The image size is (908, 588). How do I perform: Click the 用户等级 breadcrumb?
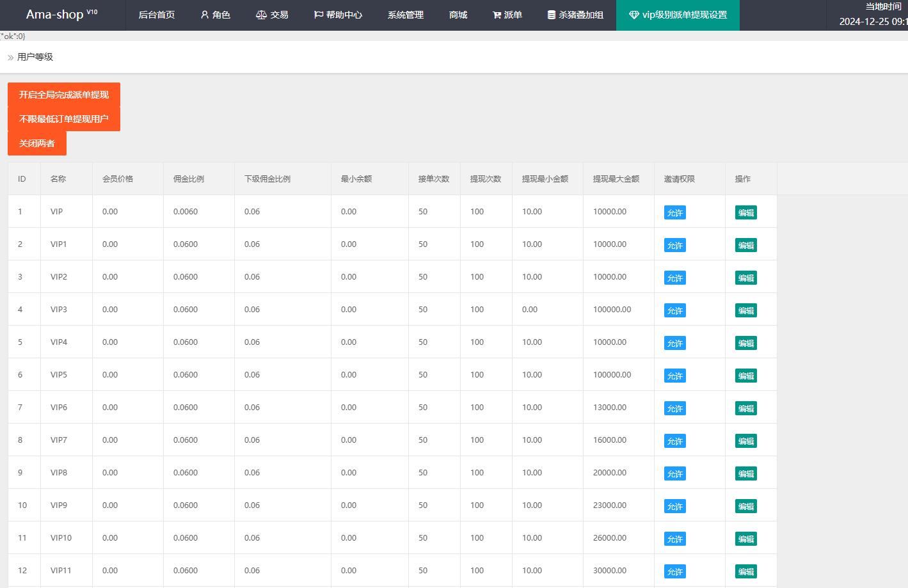point(35,57)
